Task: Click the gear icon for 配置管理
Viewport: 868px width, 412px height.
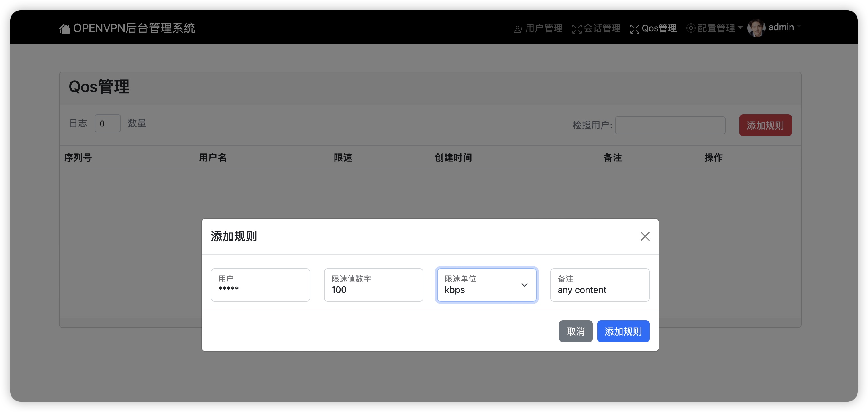Action: click(690, 28)
